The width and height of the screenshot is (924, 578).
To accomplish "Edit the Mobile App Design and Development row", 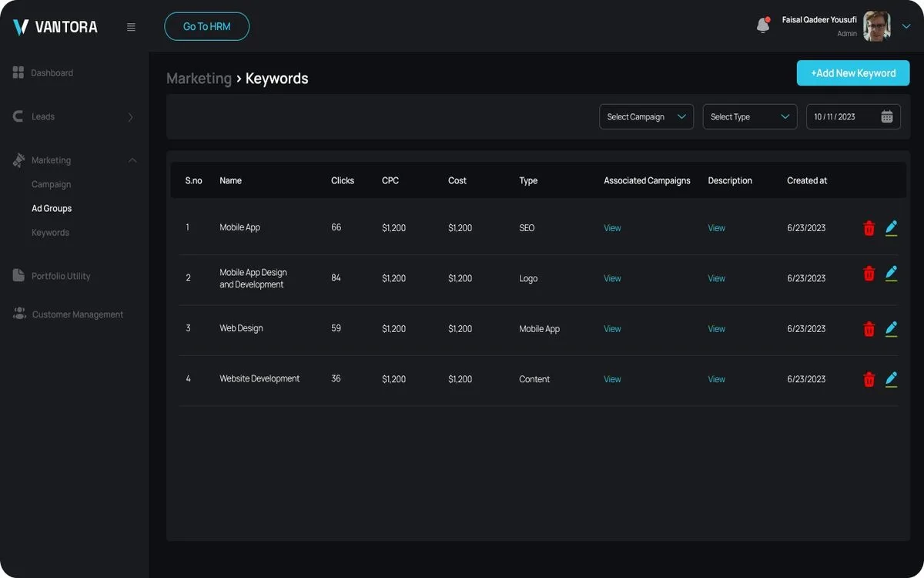I will [x=892, y=273].
